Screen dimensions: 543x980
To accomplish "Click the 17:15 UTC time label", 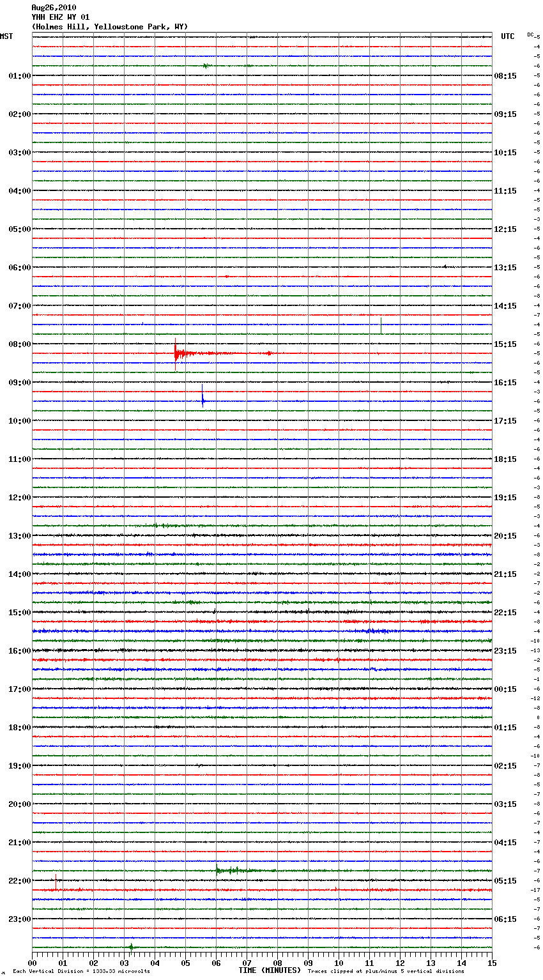I will point(505,421).
